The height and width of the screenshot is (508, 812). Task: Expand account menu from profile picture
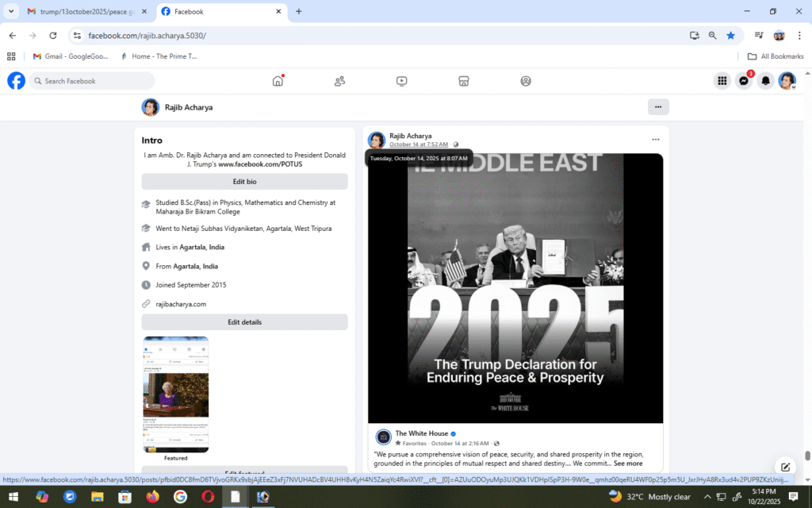(787, 81)
